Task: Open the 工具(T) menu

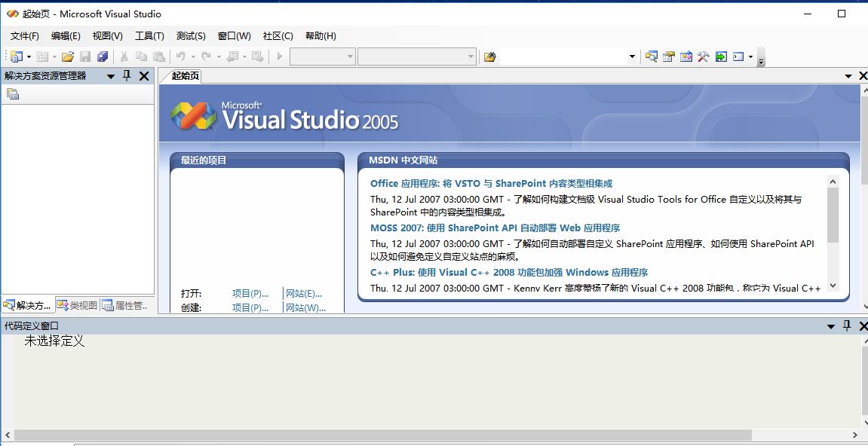Action: click(149, 36)
